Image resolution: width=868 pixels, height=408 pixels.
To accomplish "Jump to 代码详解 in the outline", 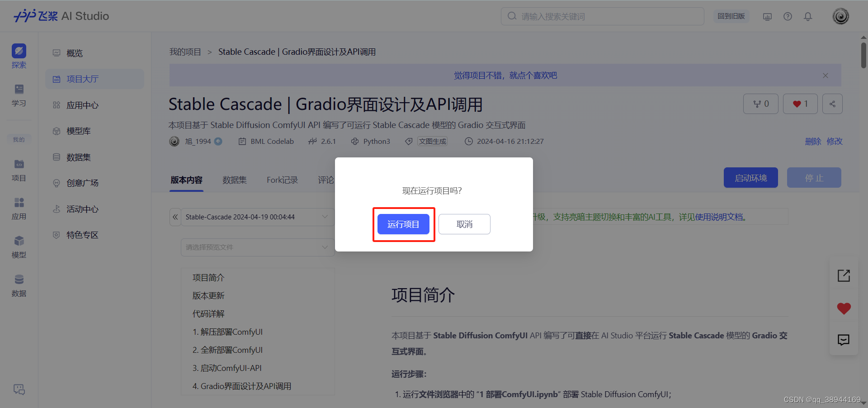I will point(208,314).
